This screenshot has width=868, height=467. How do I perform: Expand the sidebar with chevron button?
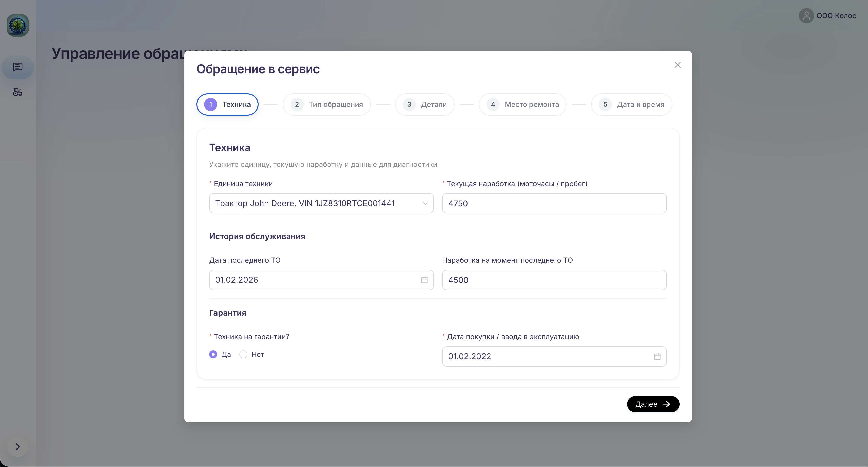[x=18, y=446]
